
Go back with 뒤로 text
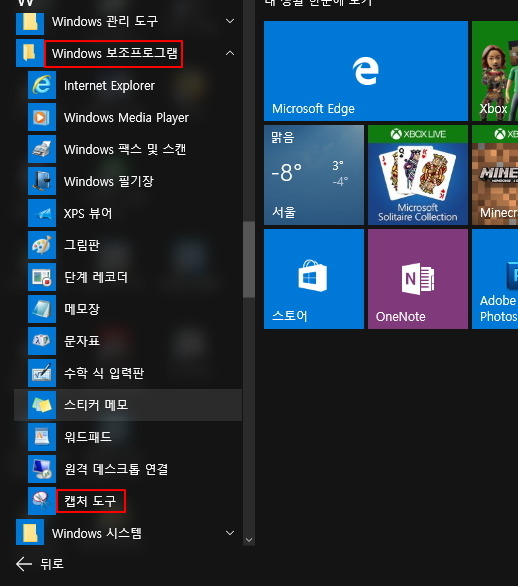52,564
